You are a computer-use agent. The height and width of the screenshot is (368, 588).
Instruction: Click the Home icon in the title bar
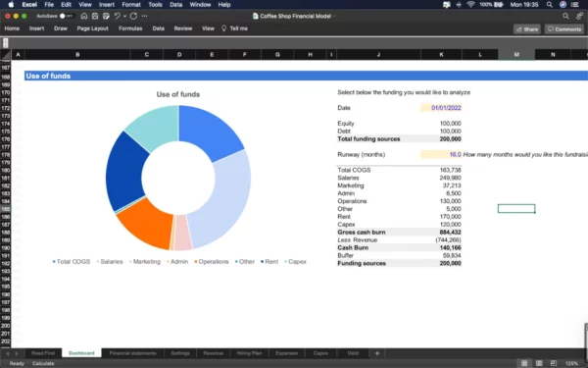(x=84, y=16)
